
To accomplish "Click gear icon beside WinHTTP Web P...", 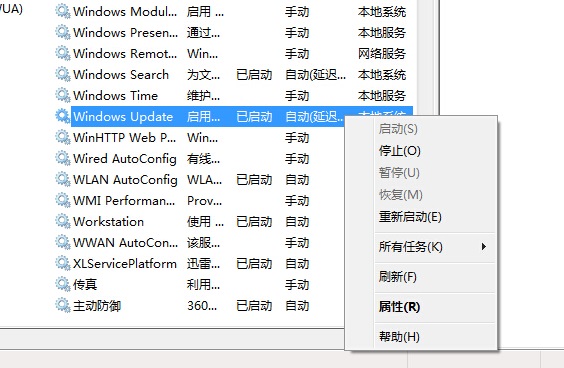I will 63,137.
